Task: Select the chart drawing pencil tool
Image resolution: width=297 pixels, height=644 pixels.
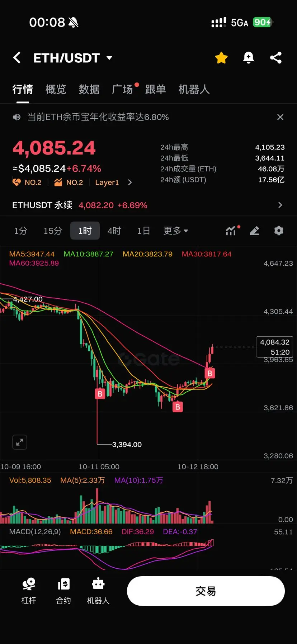Action: tap(255, 231)
